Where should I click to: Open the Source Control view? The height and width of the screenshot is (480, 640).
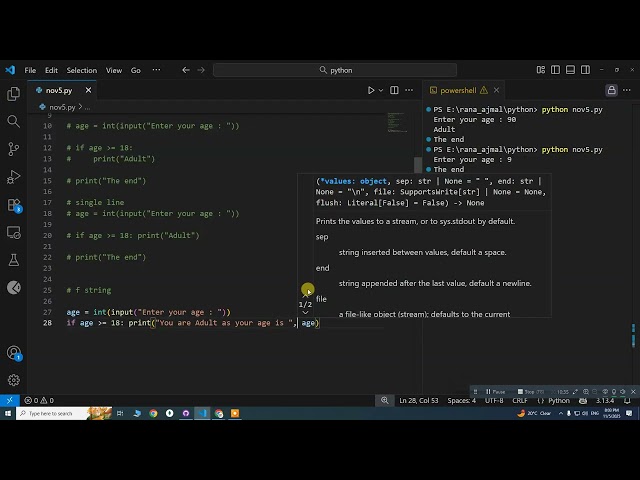pyautogui.click(x=13, y=149)
